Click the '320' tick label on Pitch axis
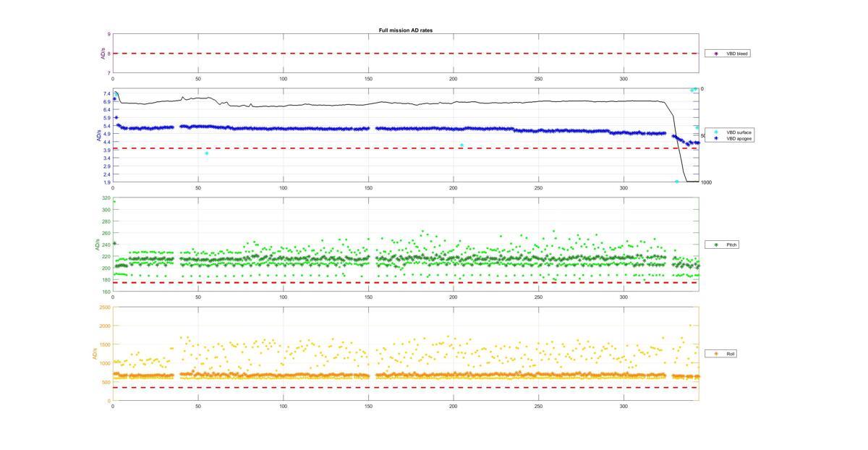 coord(106,198)
